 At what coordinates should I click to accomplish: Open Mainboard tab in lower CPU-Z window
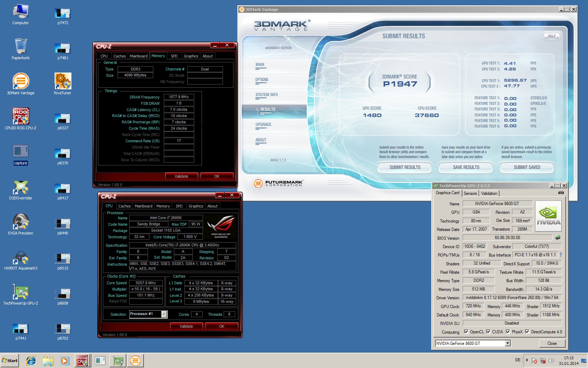(x=143, y=206)
